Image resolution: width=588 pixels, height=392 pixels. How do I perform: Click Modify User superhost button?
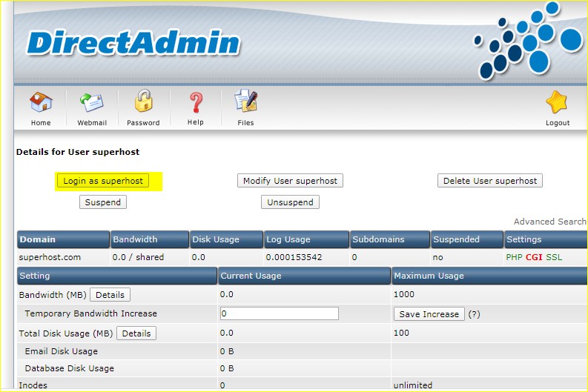pyautogui.click(x=290, y=181)
